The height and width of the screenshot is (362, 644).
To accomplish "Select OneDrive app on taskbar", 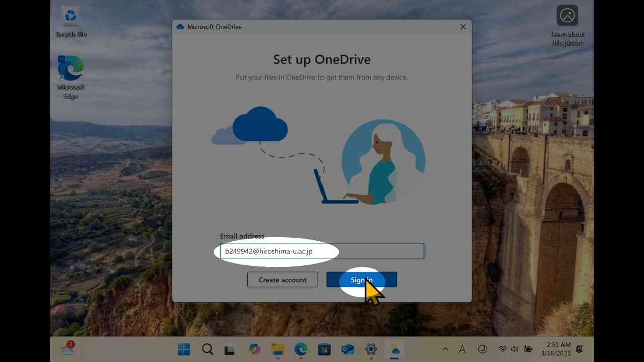I will pos(395,349).
